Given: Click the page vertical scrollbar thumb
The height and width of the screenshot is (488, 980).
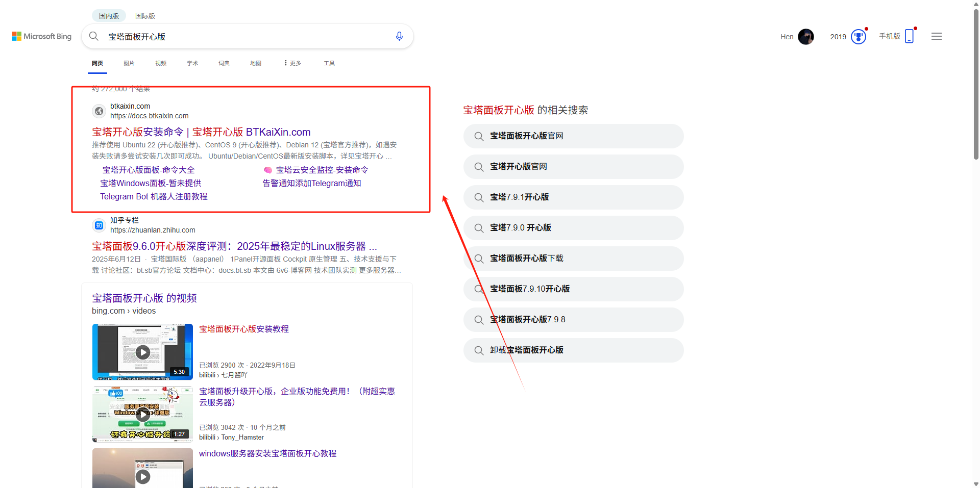Looking at the screenshot, I should (976, 84).
